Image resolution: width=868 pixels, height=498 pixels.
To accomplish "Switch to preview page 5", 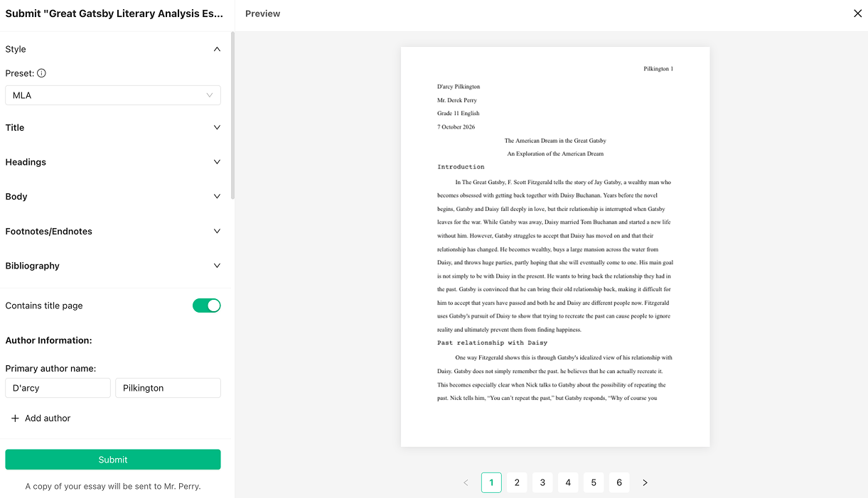I will 594,482.
